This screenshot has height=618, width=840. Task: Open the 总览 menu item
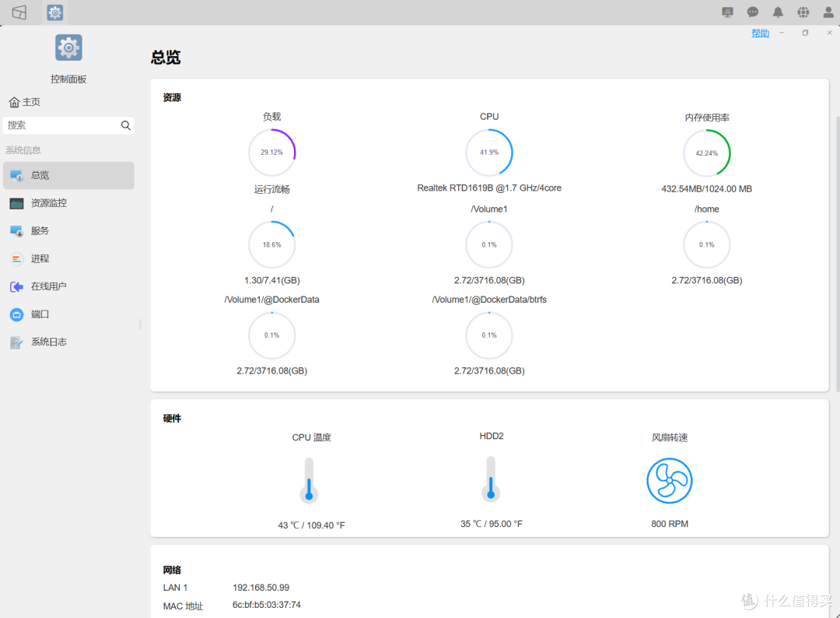tap(68, 176)
